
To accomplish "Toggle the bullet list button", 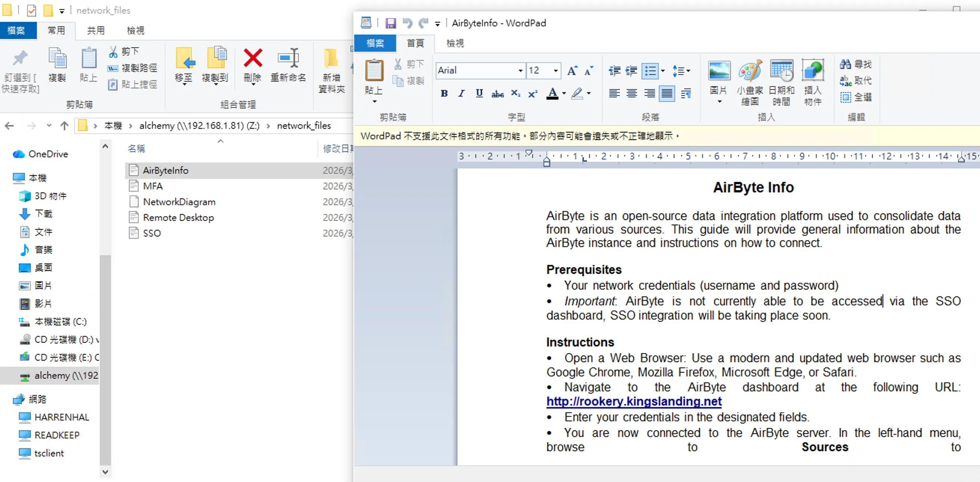I will [650, 71].
